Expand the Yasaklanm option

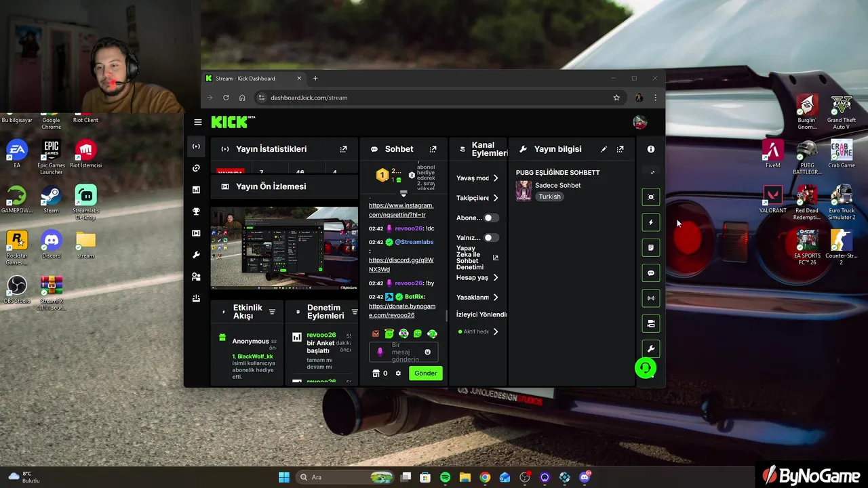click(496, 297)
